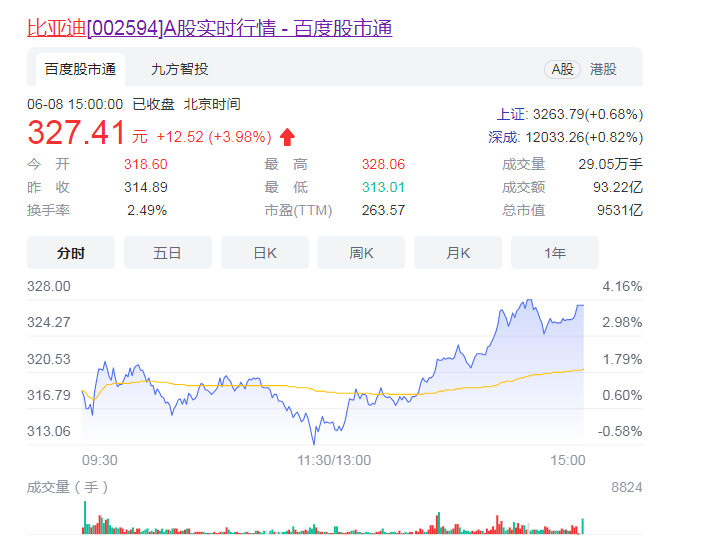This screenshot has height=546, width=701.
Task: Click the 换手率 value 2.49%
Action: [x=147, y=210]
